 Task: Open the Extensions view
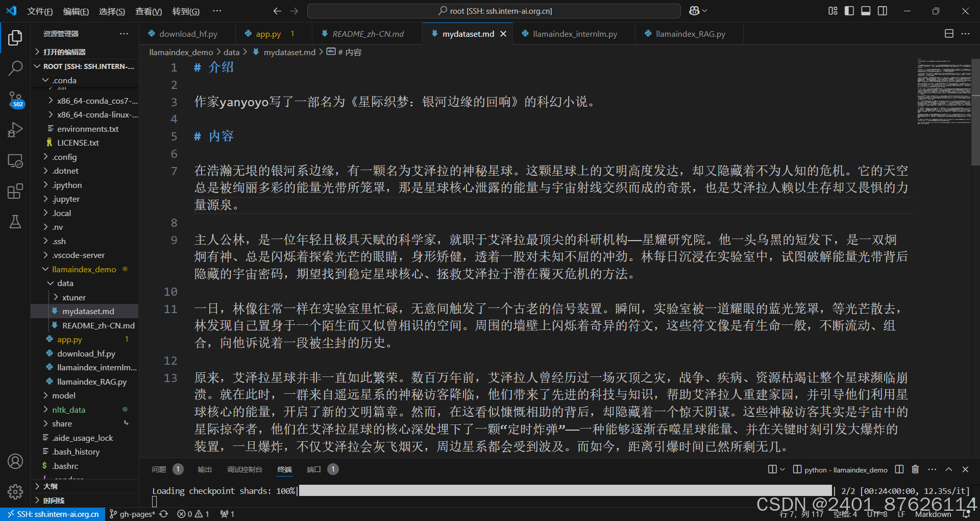(15, 191)
